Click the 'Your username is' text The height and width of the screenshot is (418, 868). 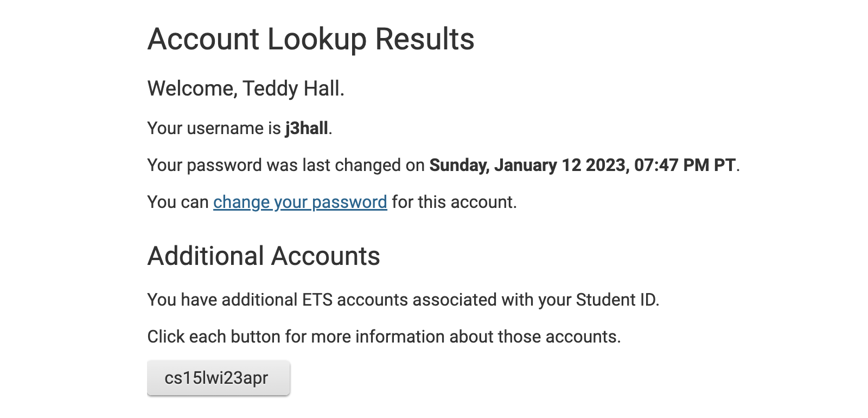[214, 128]
